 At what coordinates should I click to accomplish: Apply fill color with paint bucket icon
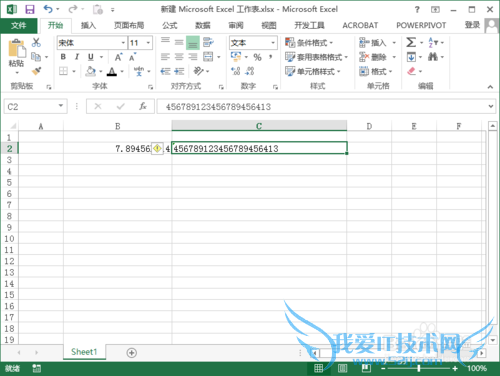(91, 71)
